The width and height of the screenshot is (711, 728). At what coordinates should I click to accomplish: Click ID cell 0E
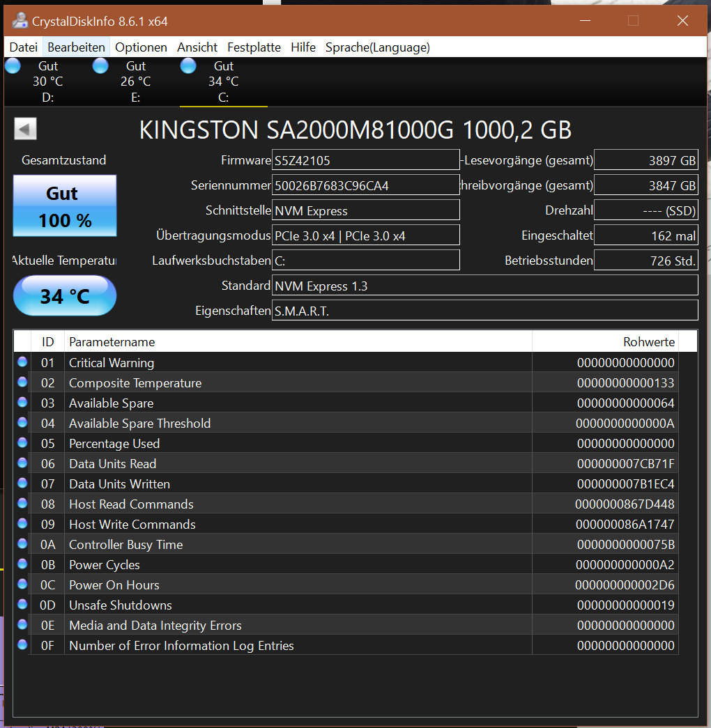(47, 626)
